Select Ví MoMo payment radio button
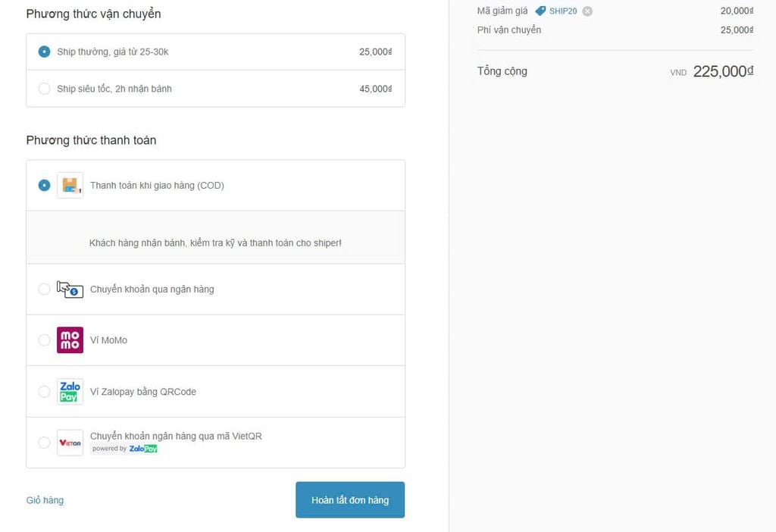This screenshot has width=776, height=532. pyautogui.click(x=44, y=340)
